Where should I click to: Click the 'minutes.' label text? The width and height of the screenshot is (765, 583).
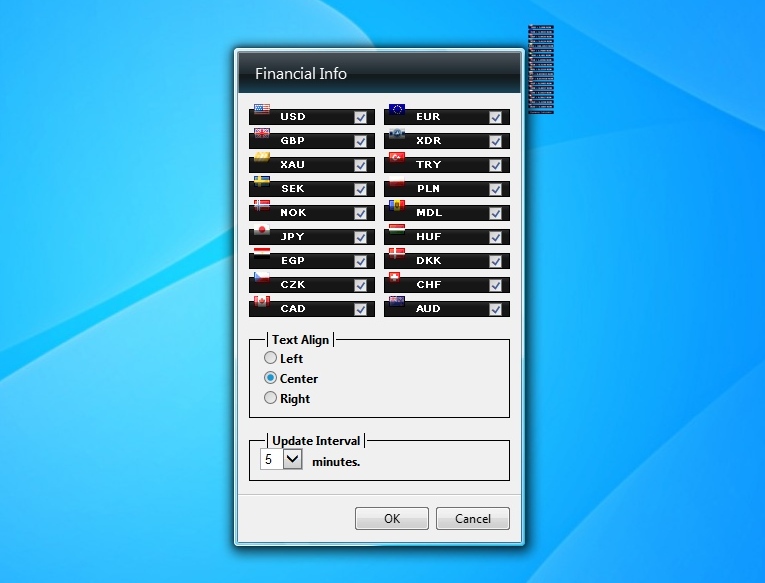tap(336, 462)
